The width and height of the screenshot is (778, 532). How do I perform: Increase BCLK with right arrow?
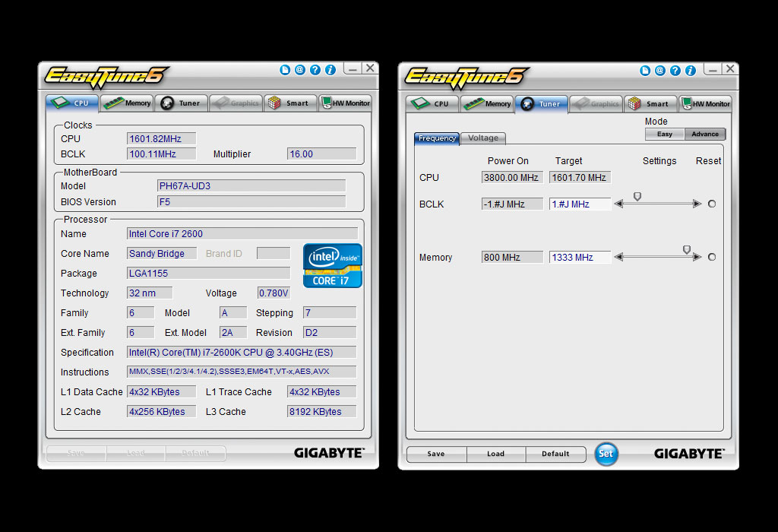(697, 204)
